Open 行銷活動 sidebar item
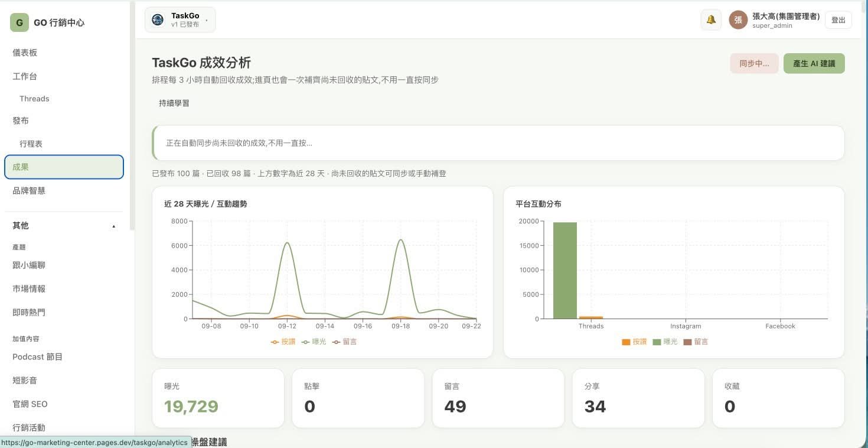Image resolution: width=868 pixels, height=448 pixels. pos(64,427)
